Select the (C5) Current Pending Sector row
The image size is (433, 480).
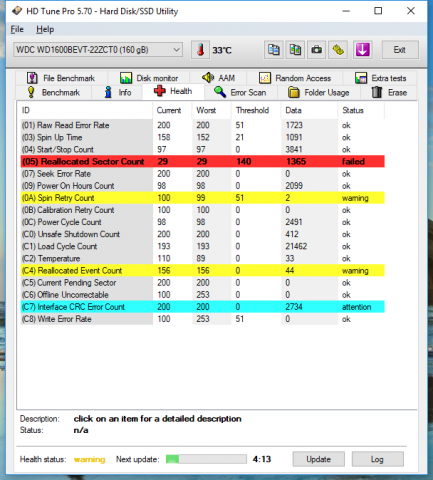(x=202, y=283)
